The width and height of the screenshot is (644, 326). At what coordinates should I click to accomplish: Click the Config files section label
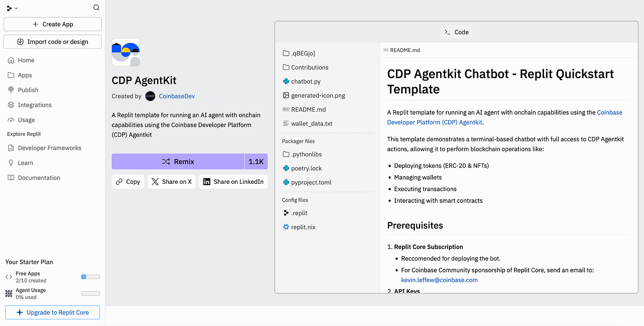(295, 200)
